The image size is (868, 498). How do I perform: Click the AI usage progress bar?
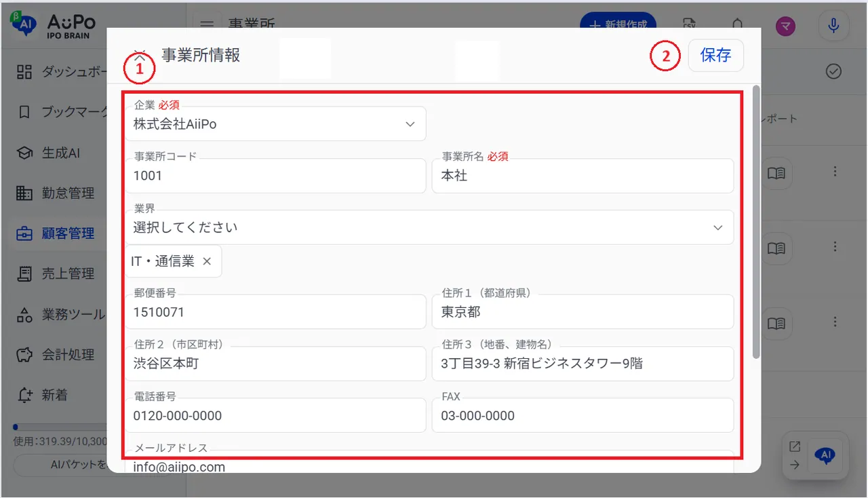[x=60, y=427]
